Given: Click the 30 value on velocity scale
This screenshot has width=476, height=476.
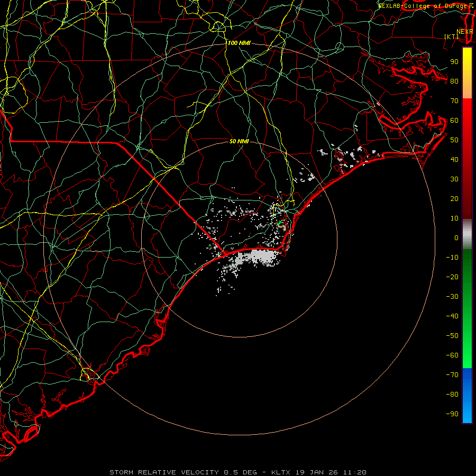Looking at the screenshot, I should click(x=454, y=179).
